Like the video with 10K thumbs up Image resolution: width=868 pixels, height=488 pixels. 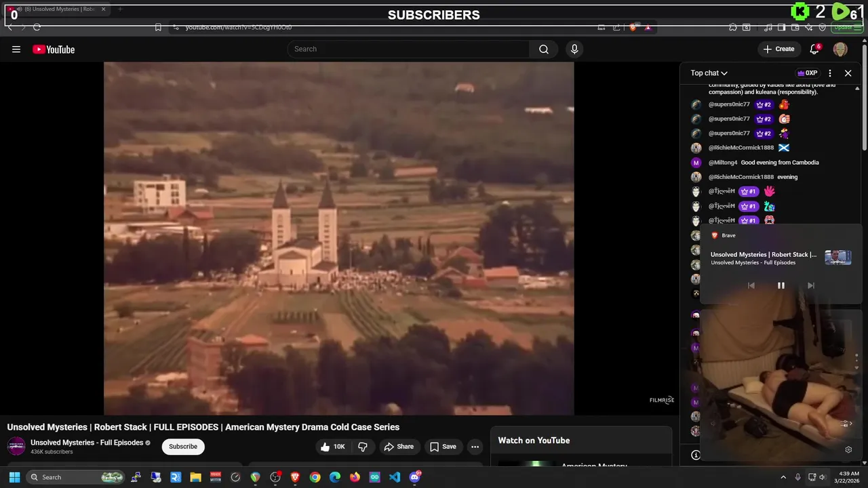click(332, 447)
